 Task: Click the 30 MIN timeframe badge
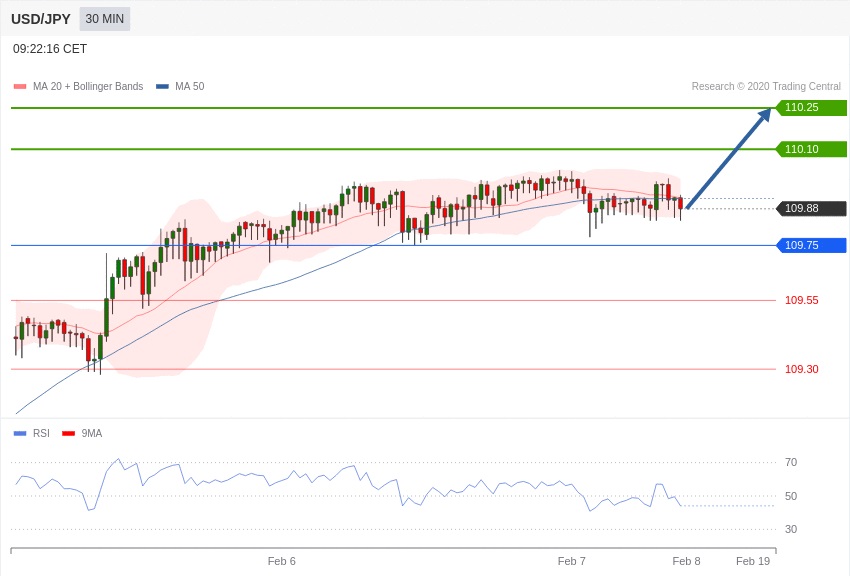(x=105, y=19)
